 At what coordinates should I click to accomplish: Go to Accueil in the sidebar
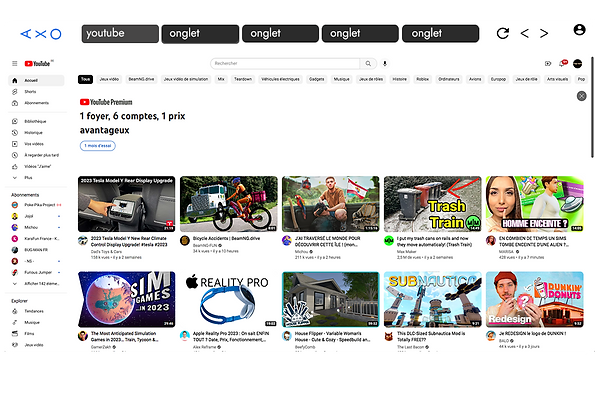[36, 80]
